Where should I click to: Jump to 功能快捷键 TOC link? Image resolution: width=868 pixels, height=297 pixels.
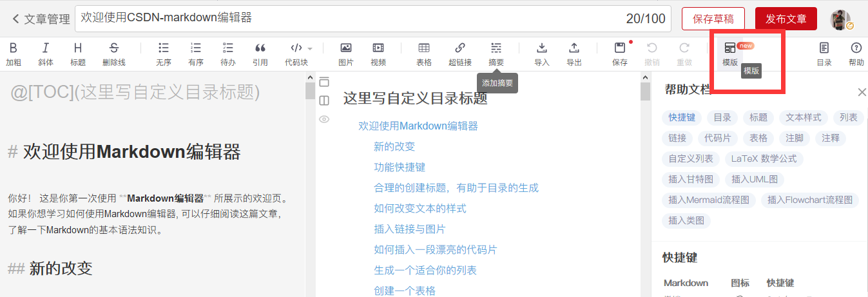click(400, 167)
